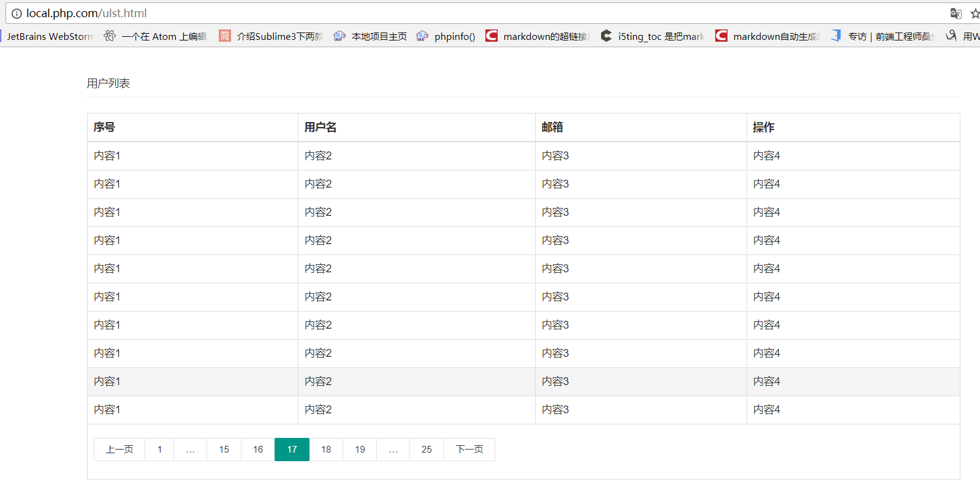The width and height of the screenshot is (980, 498).
Task: Open the Sublime3 introduction bookmark
Action: point(272,36)
